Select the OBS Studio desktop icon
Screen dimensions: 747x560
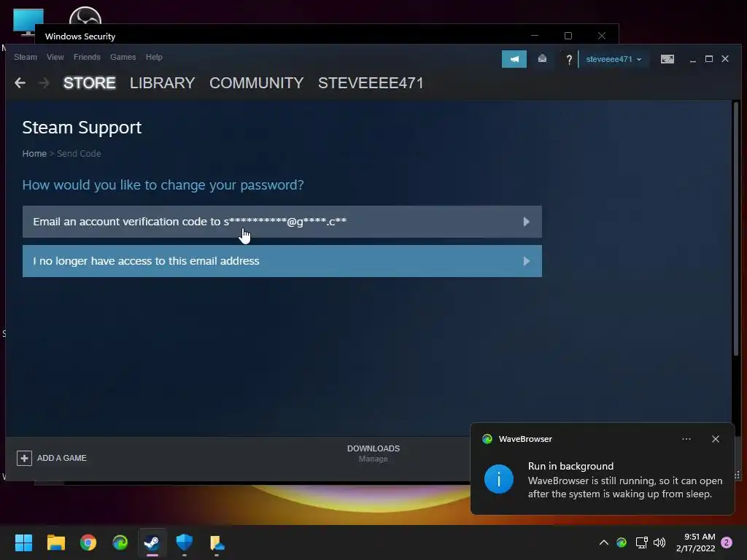[85, 15]
